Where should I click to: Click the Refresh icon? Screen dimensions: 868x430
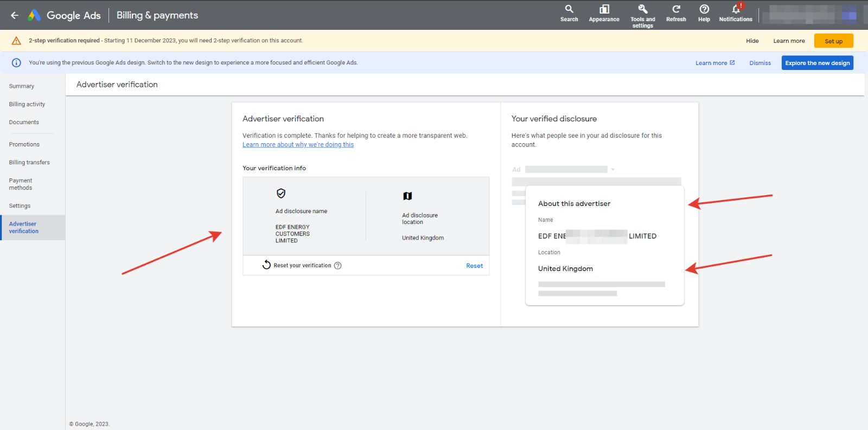click(676, 14)
